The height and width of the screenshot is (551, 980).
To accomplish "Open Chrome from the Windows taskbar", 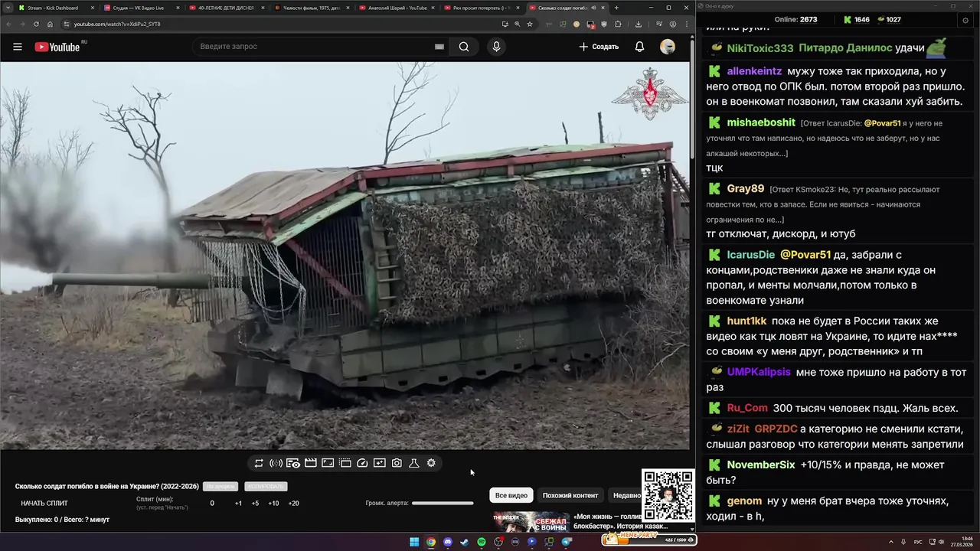I will [x=431, y=542].
